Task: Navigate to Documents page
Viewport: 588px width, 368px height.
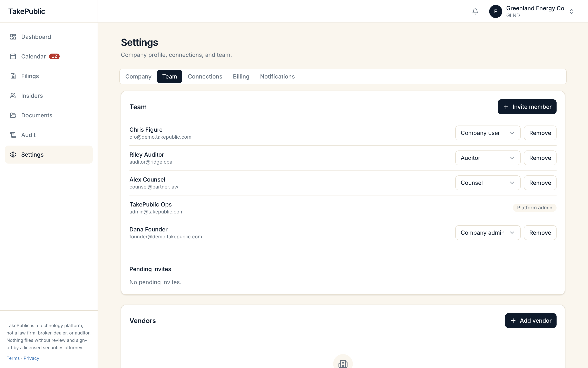Action: [49, 115]
